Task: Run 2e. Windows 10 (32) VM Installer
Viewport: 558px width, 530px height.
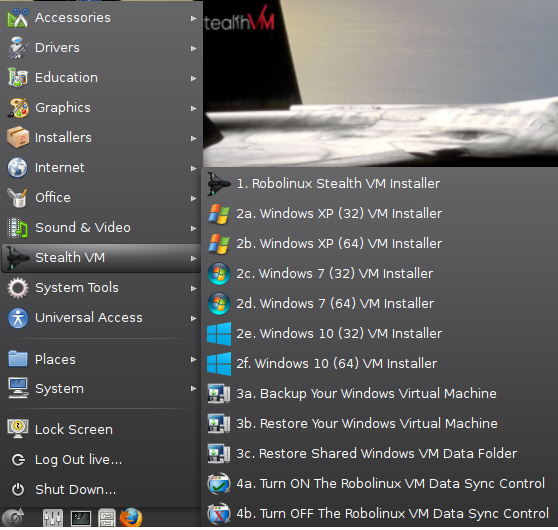Action: pyautogui.click(x=379, y=334)
